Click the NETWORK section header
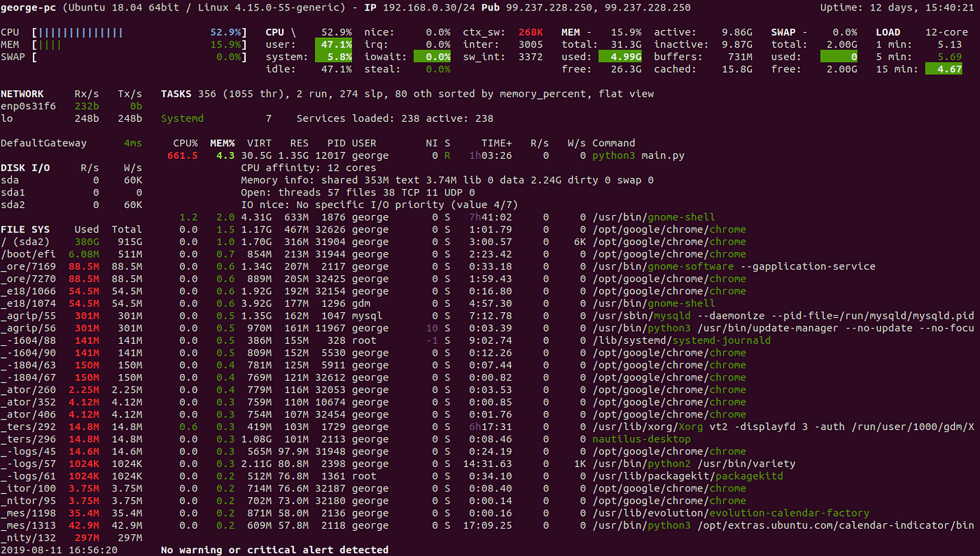 click(22, 94)
